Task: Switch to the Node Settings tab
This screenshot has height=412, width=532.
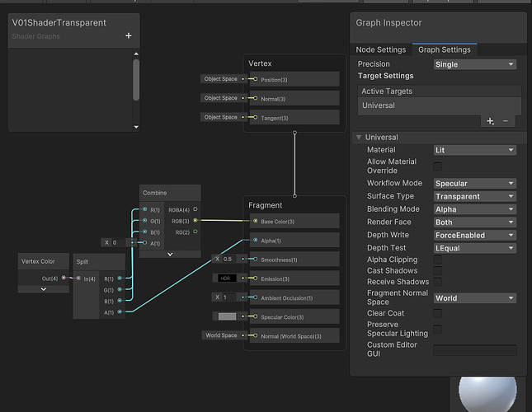Action: pos(381,49)
